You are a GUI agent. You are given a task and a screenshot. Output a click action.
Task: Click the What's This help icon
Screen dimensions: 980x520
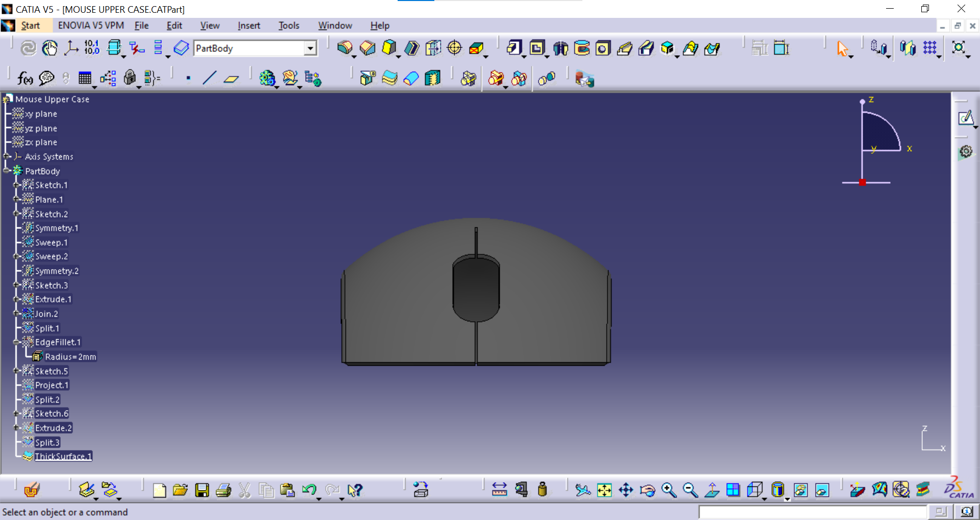tap(355, 490)
